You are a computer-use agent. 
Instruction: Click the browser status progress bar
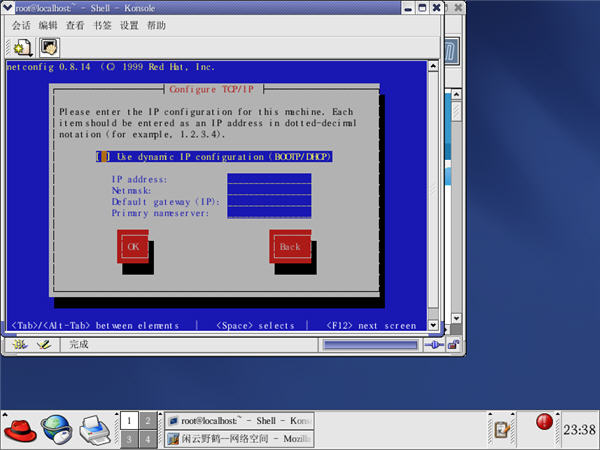click(370, 345)
